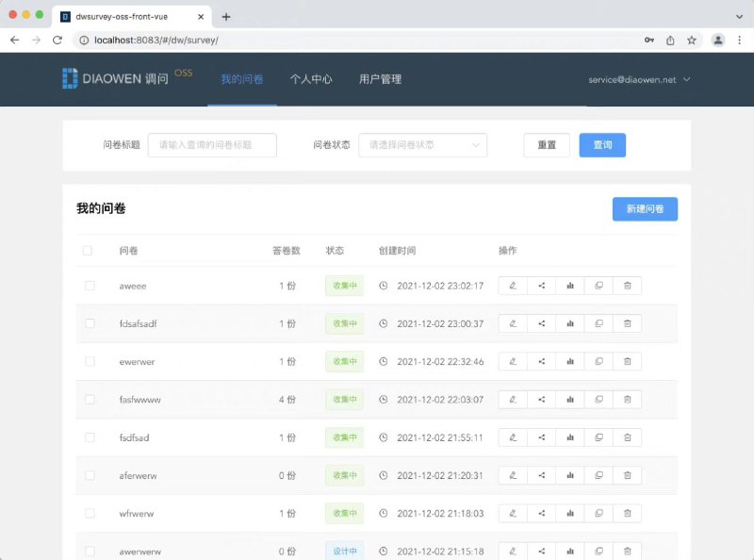Delete the fsdfsad survey
Screen dimensions: 754x560
(x=627, y=437)
